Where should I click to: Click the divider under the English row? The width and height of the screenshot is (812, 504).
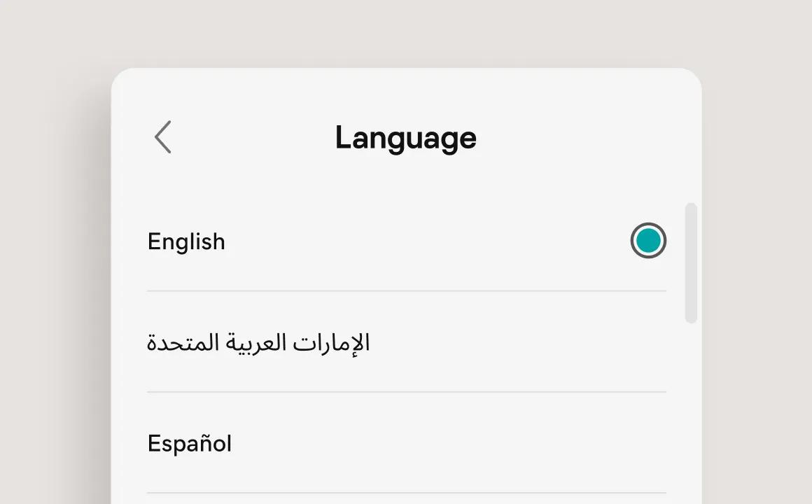pos(406,288)
